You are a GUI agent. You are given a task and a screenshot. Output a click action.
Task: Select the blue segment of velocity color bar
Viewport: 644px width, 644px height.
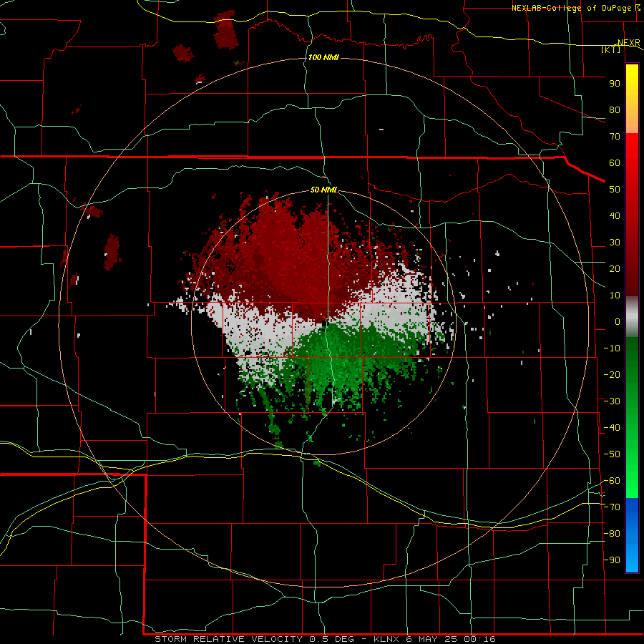[x=632, y=535]
